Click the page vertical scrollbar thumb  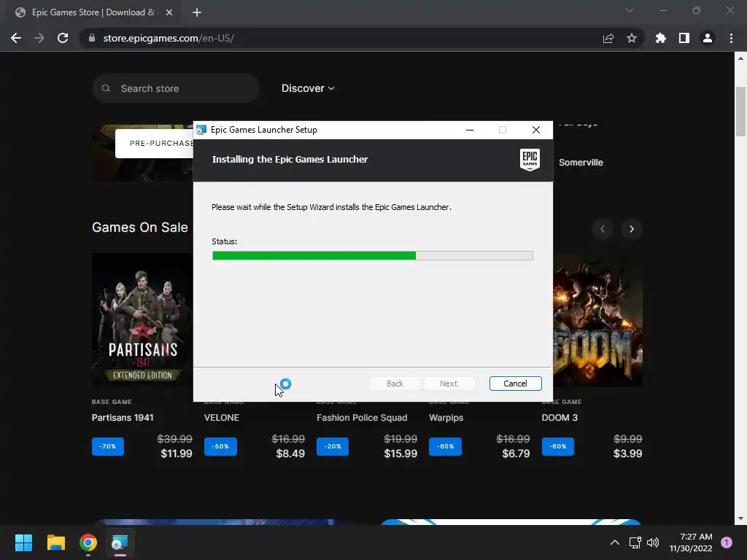(x=740, y=112)
